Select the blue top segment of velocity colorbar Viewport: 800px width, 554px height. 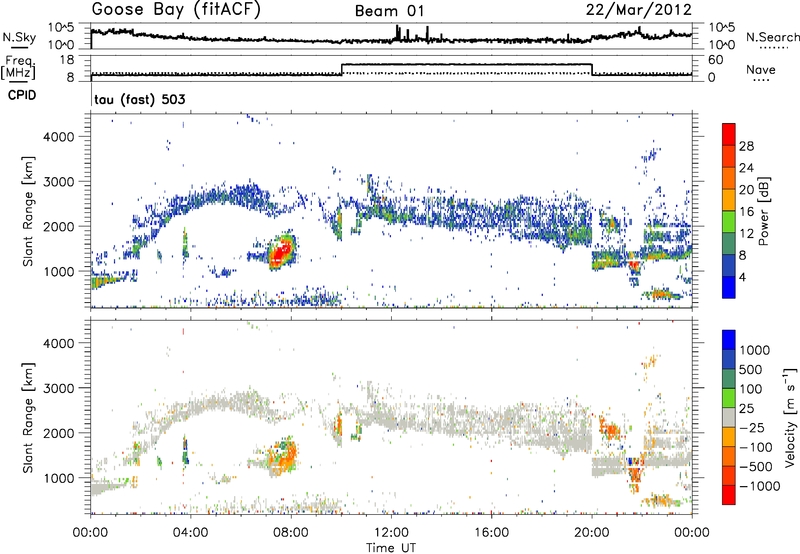pyautogui.click(x=729, y=340)
